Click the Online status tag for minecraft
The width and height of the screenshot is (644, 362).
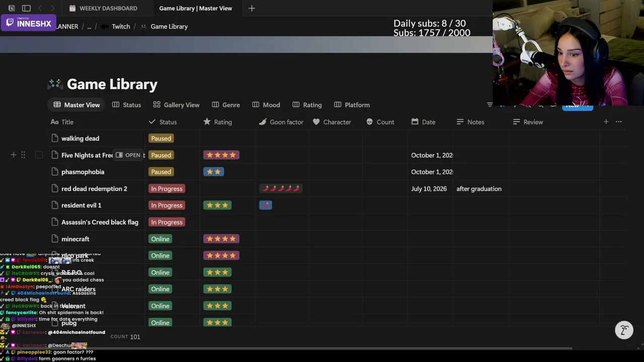pos(160,239)
